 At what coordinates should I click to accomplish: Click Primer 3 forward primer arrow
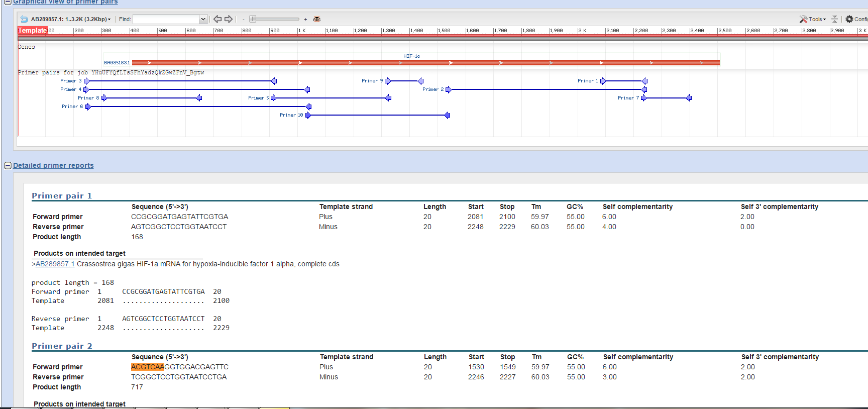coord(86,81)
